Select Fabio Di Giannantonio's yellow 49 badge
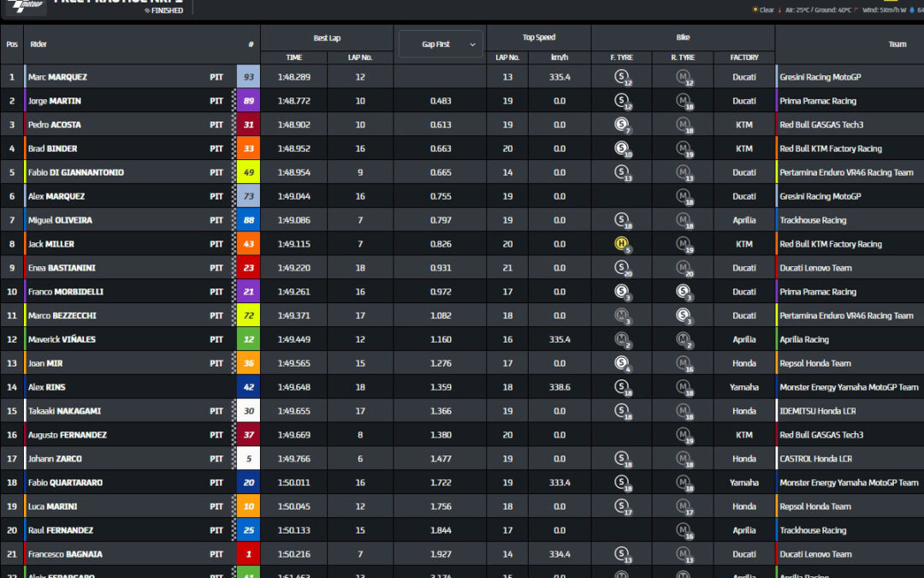 249,173
